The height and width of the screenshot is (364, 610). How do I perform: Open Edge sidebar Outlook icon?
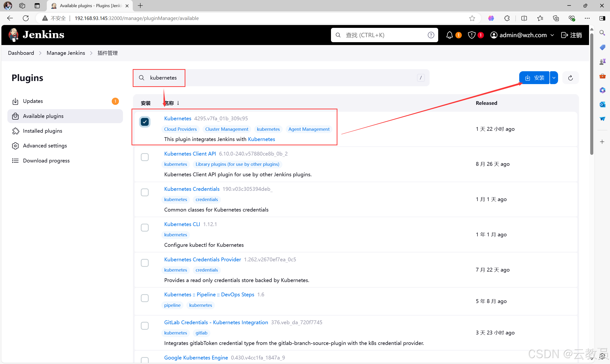tap(602, 105)
